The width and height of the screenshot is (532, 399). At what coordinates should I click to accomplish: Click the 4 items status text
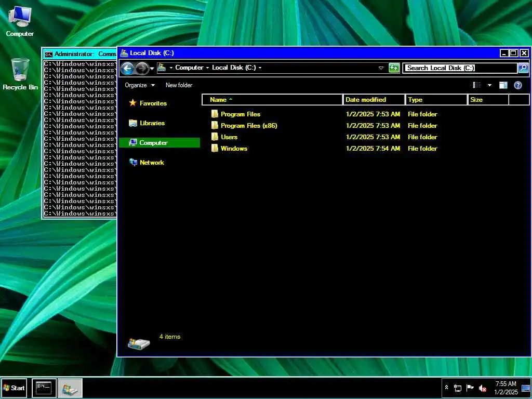pyautogui.click(x=170, y=337)
